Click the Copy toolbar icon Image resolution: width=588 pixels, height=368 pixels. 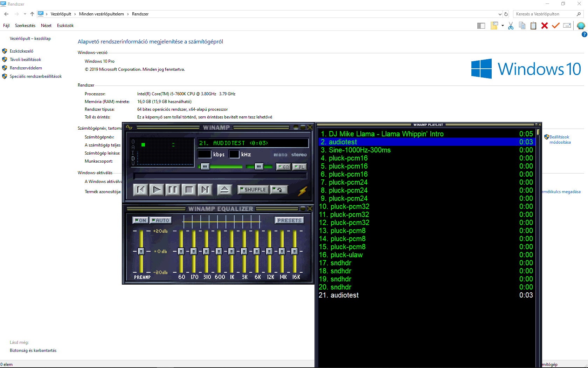click(x=522, y=26)
